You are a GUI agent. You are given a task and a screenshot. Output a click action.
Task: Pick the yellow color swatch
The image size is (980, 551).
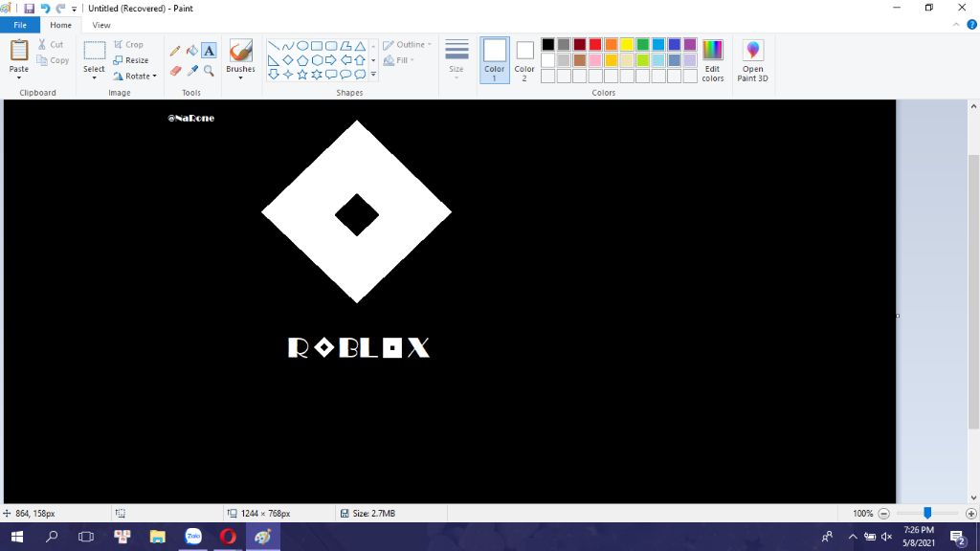point(627,44)
